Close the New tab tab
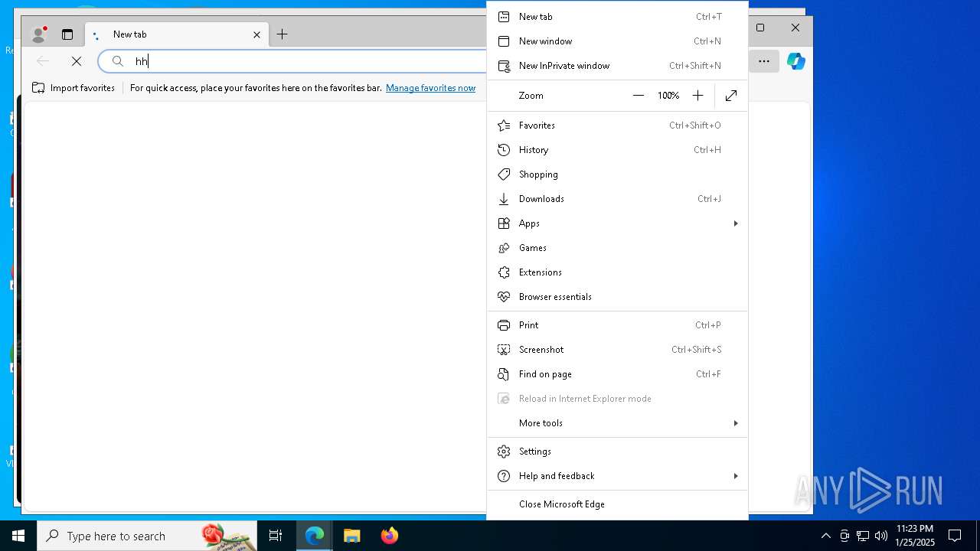Image resolution: width=980 pixels, height=551 pixels. click(256, 34)
